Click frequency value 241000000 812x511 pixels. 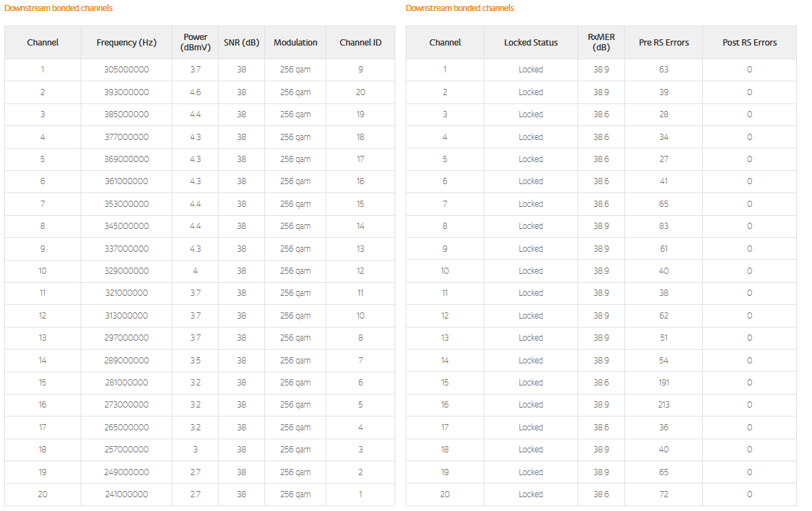pyautogui.click(x=126, y=494)
